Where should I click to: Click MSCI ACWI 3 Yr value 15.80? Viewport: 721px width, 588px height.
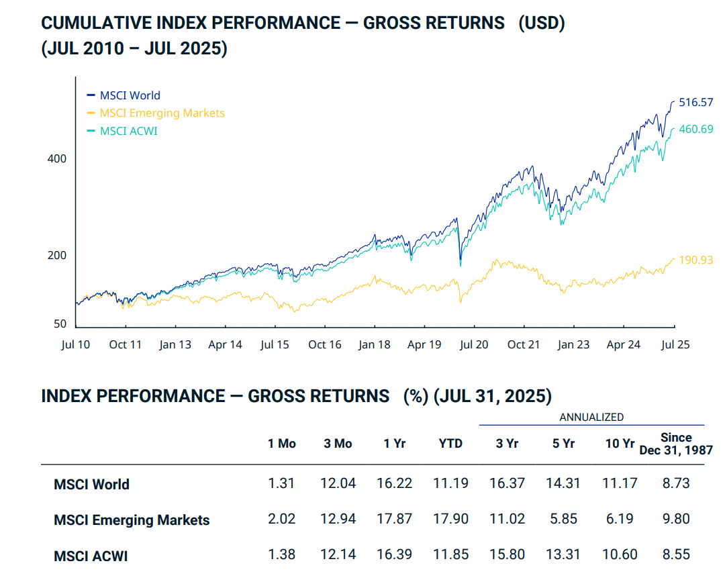pyautogui.click(x=507, y=555)
